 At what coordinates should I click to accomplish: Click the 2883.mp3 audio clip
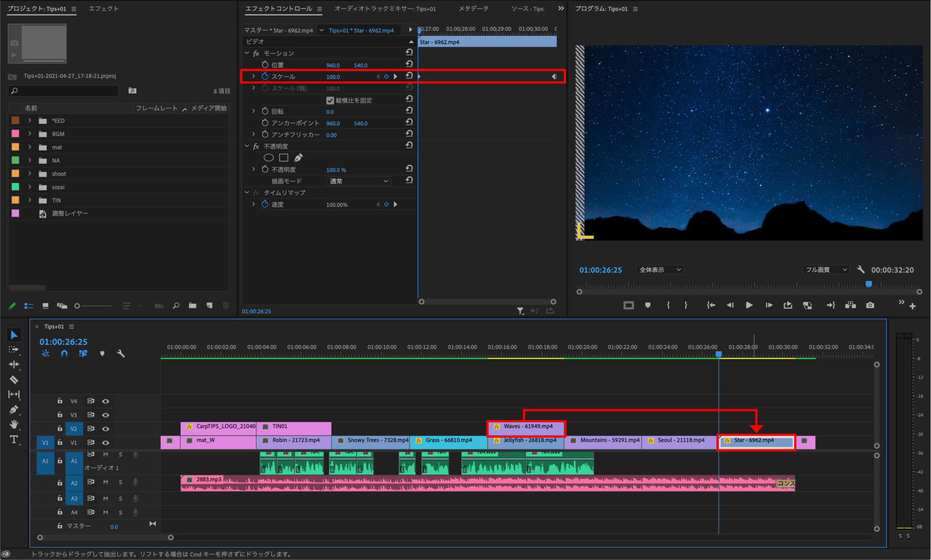[x=487, y=483]
